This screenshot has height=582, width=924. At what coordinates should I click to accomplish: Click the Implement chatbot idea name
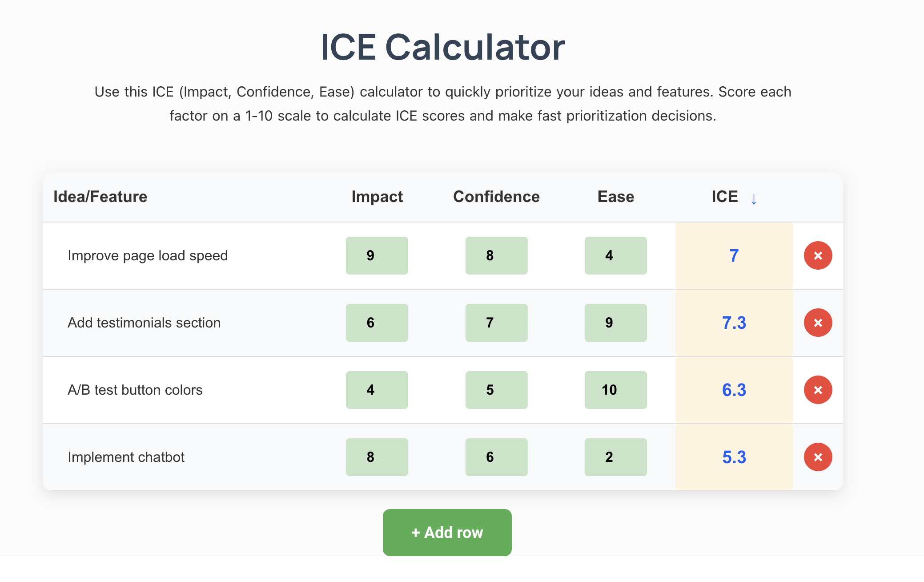tap(126, 457)
